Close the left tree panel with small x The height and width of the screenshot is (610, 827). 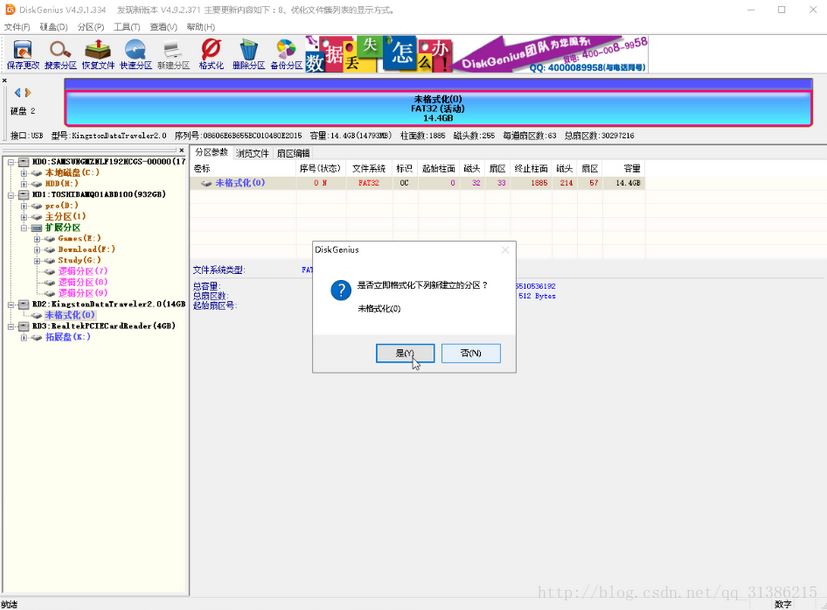pos(181,150)
